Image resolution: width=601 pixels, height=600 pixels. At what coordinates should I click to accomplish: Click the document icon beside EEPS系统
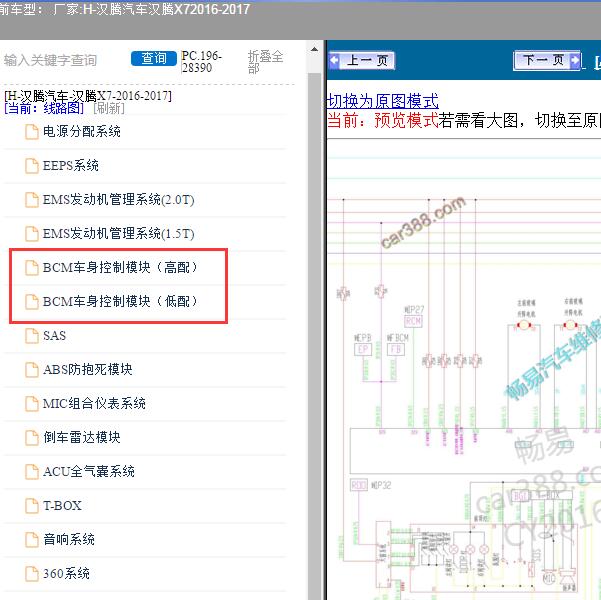point(31,166)
